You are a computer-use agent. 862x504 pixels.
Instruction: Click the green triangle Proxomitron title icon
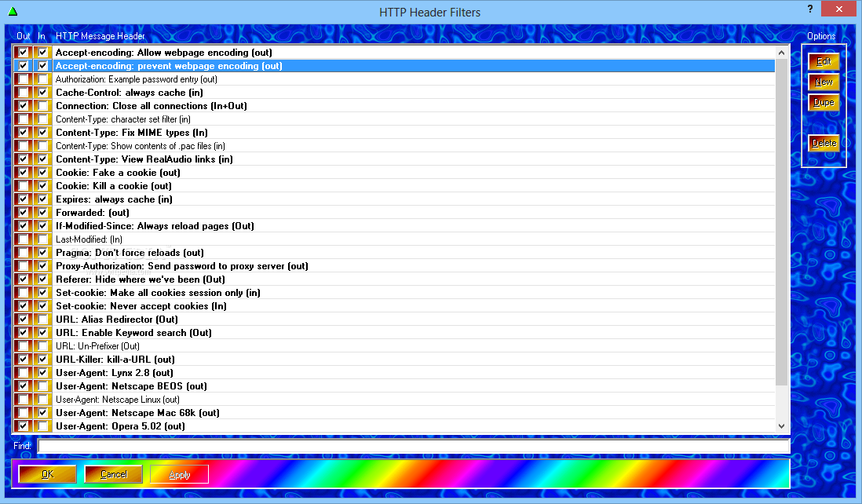coord(13,12)
